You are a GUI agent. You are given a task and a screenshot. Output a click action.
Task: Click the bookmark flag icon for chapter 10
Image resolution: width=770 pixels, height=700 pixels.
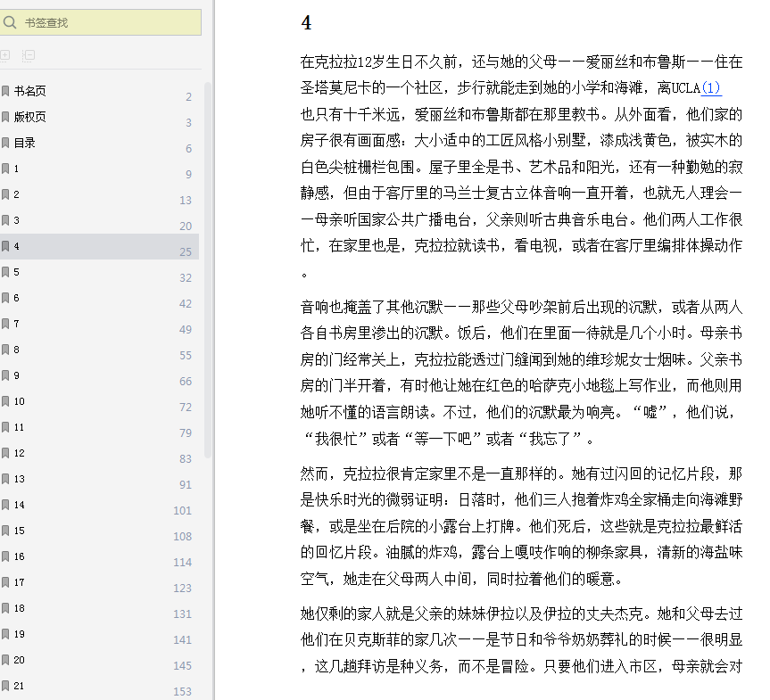pos(5,401)
